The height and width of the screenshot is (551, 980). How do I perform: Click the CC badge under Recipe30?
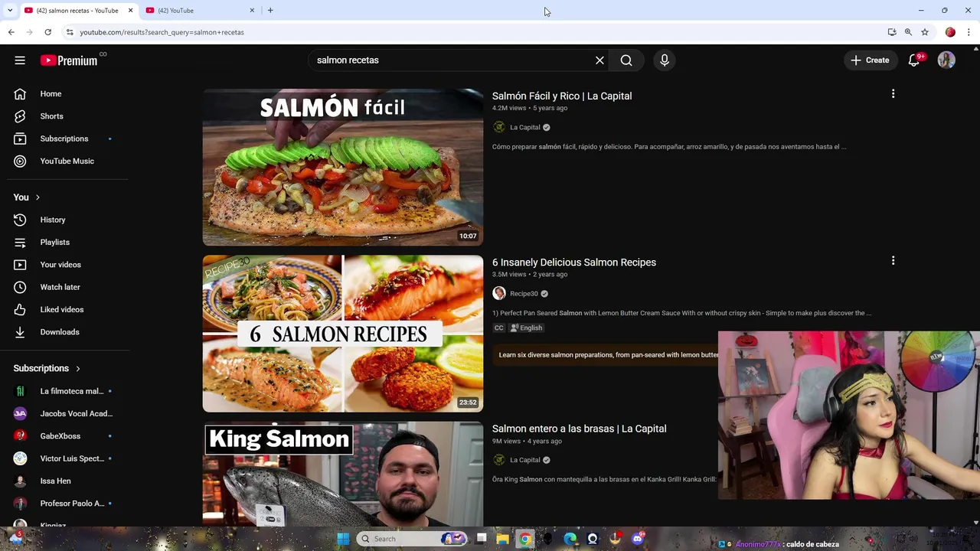click(498, 328)
